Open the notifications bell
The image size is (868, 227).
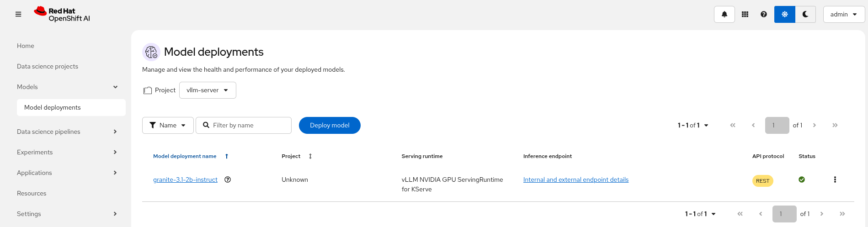(724, 14)
